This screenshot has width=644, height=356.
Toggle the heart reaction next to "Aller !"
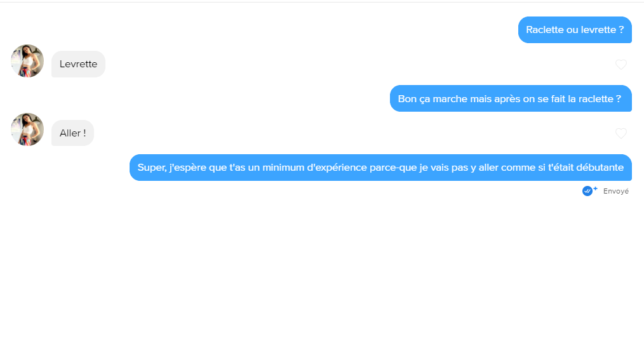[x=621, y=133]
